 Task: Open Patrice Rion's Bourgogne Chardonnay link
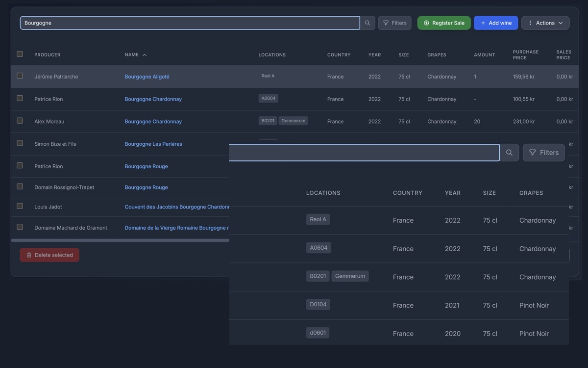[x=153, y=99]
